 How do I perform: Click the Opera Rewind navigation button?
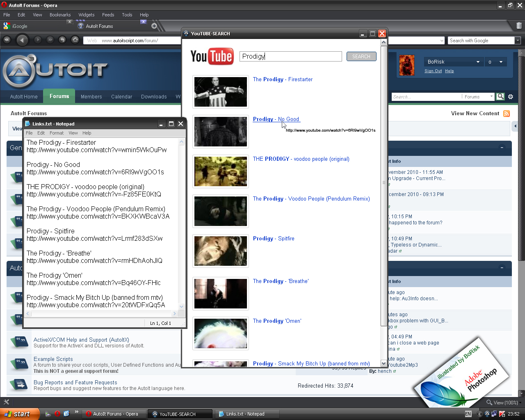click(7, 40)
